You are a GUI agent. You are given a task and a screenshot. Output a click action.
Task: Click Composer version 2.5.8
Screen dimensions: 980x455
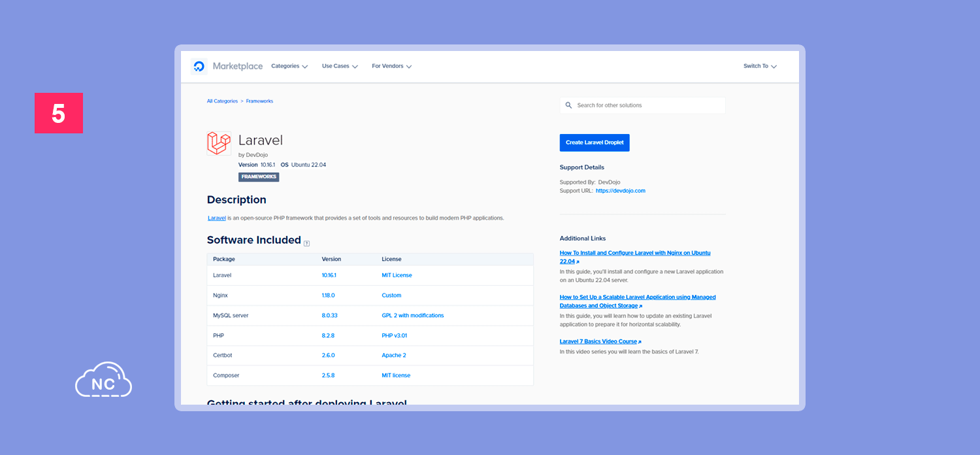click(x=328, y=375)
